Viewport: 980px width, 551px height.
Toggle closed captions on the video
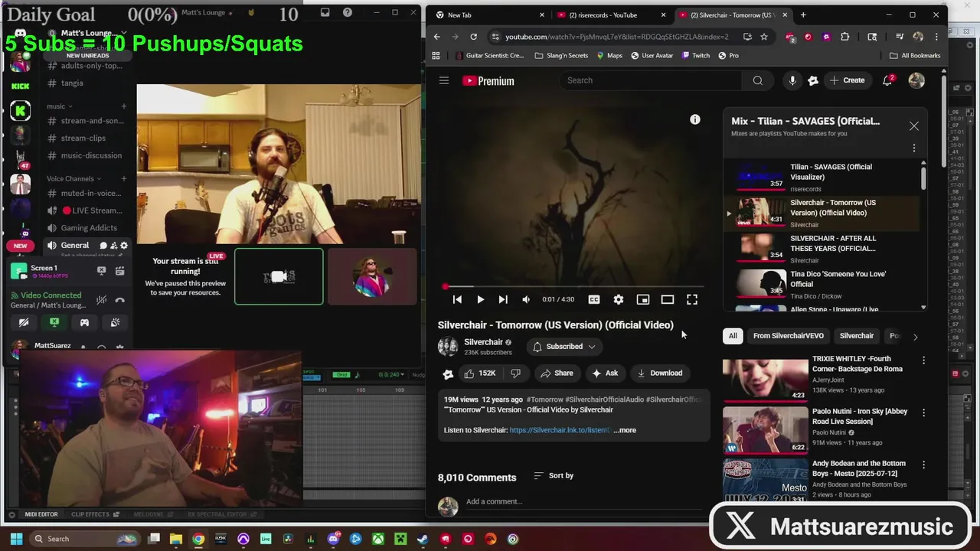tap(594, 300)
